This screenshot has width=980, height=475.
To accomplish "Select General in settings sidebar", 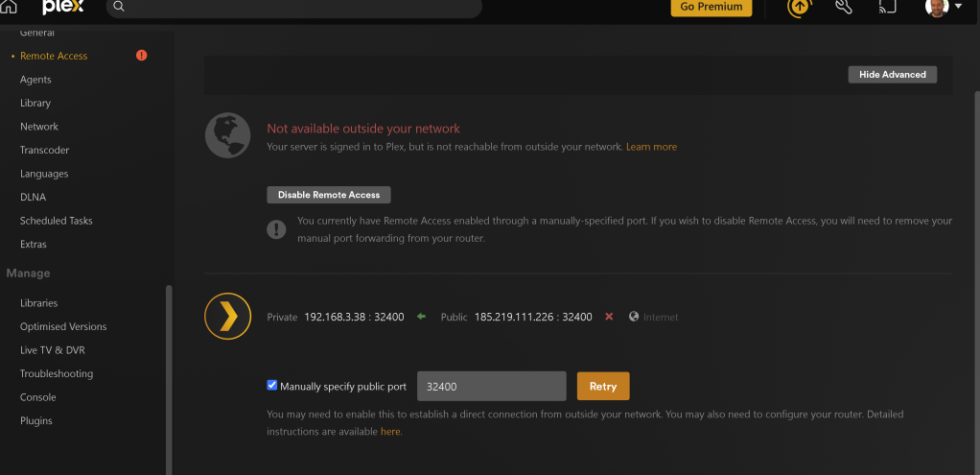I will coord(36,32).
